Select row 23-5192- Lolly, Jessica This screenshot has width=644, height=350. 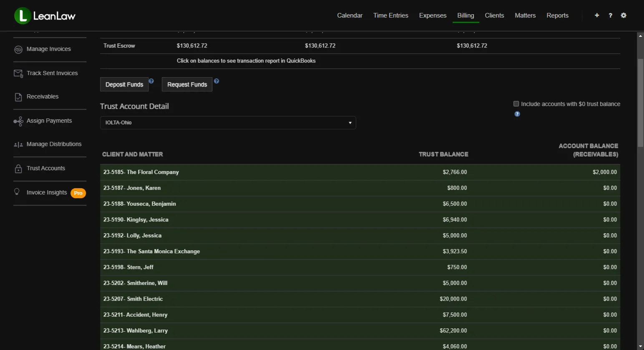pyautogui.click(x=360, y=236)
